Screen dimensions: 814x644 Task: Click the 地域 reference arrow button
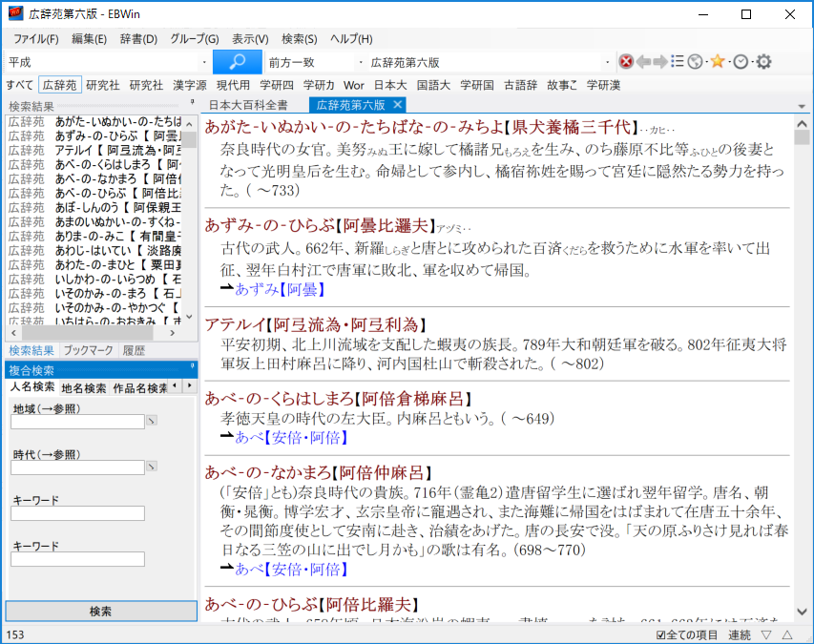pyautogui.click(x=152, y=421)
